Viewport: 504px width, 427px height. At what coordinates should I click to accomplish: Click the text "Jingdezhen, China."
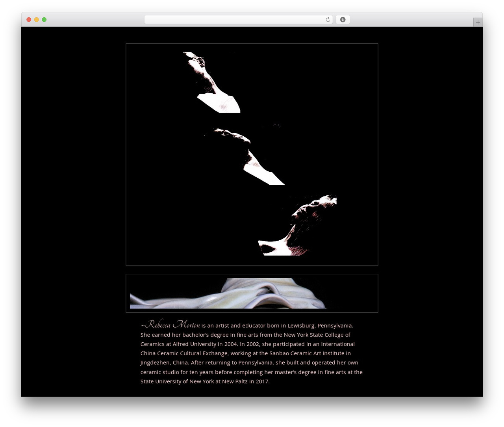[x=165, y=363]
